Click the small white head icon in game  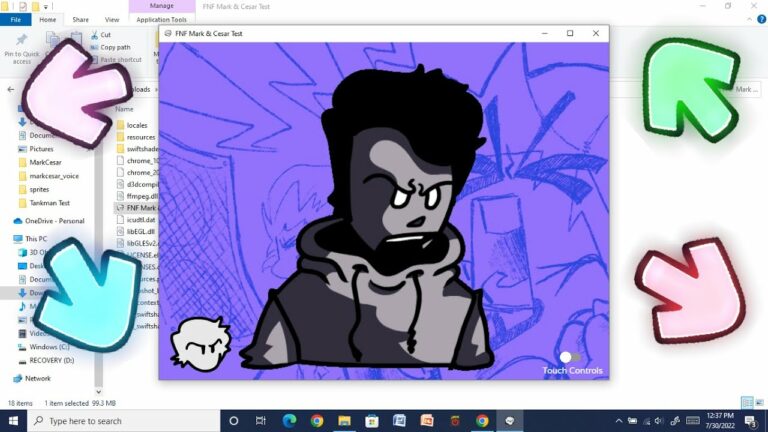[200, 344]
